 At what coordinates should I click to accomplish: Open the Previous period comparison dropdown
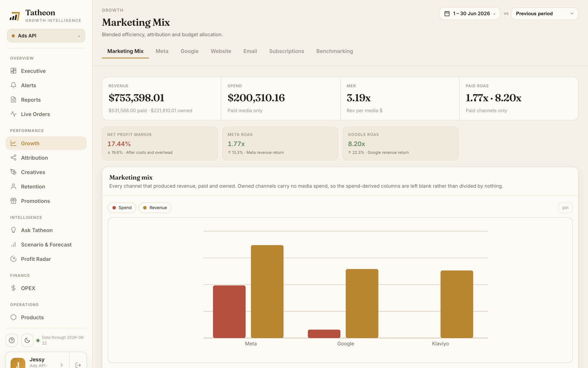(x=544, y=13)
